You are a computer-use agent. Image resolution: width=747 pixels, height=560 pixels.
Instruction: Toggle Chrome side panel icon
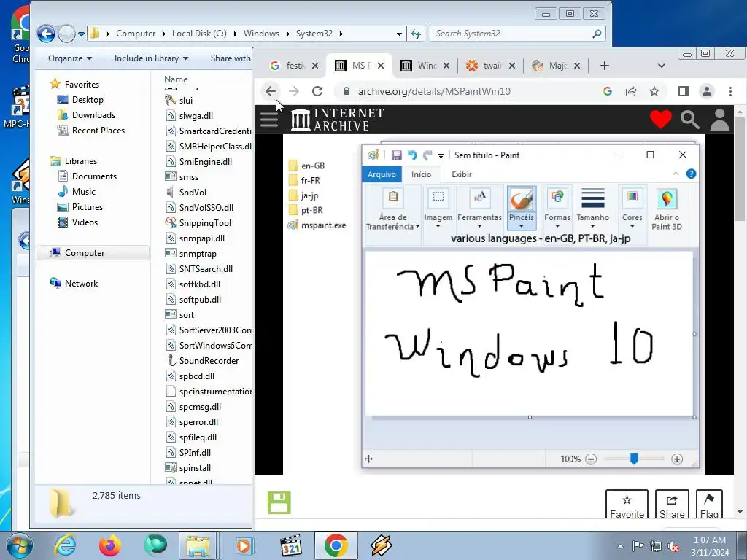[683, 91]
